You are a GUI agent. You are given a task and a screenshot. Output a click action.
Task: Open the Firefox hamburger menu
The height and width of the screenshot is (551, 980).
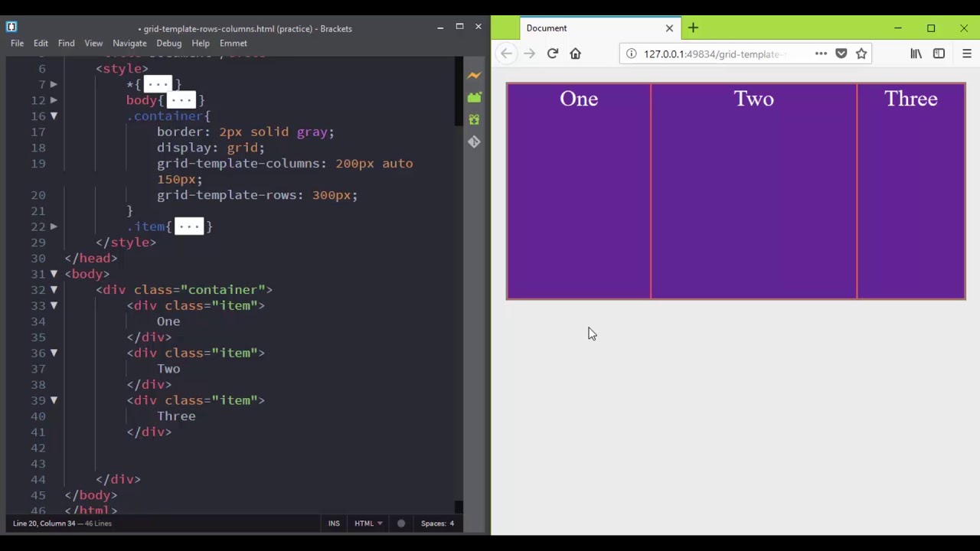[966, 54]
